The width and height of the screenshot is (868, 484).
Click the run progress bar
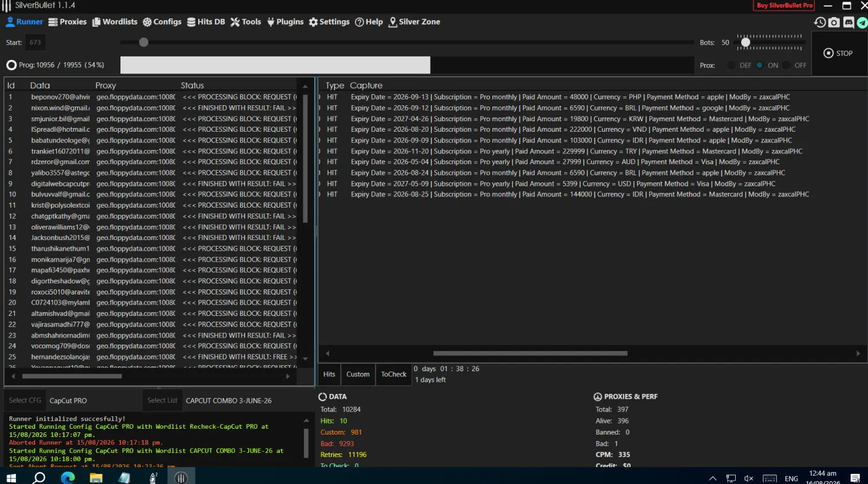(407, 65)
